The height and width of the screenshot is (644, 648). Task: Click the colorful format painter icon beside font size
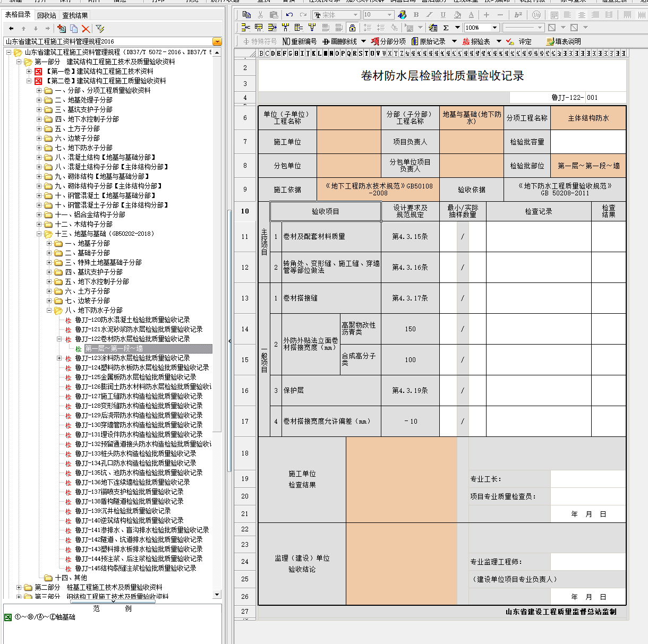coord(402,15)
